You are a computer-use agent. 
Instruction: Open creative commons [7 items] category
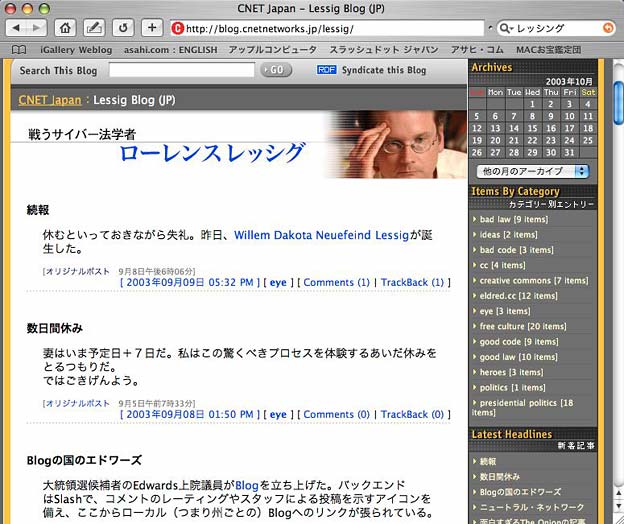pos(534,281)
